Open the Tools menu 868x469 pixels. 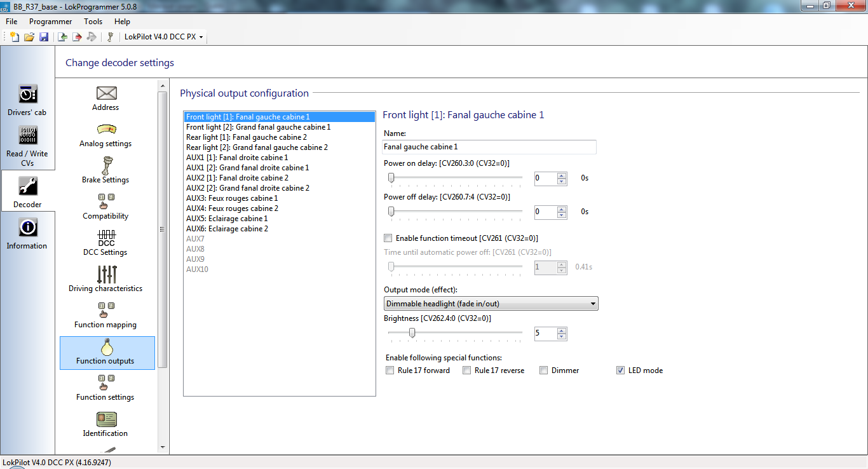click(x=93, y=22)
